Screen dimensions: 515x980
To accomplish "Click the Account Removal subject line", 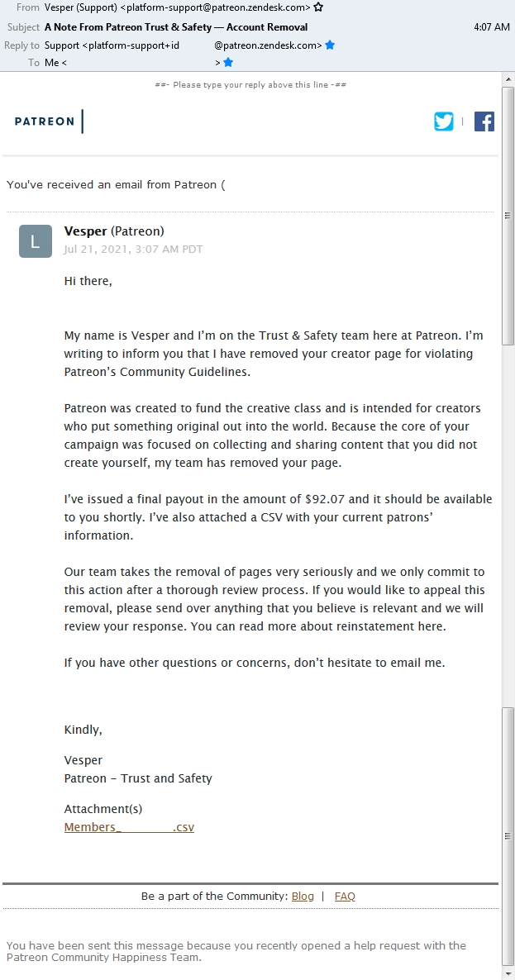I will [x=176, y=27].
